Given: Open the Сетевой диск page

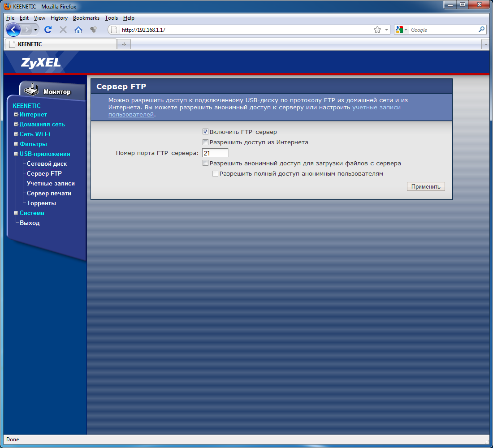Looking at the screenshot, I should [x=47, y=164].
